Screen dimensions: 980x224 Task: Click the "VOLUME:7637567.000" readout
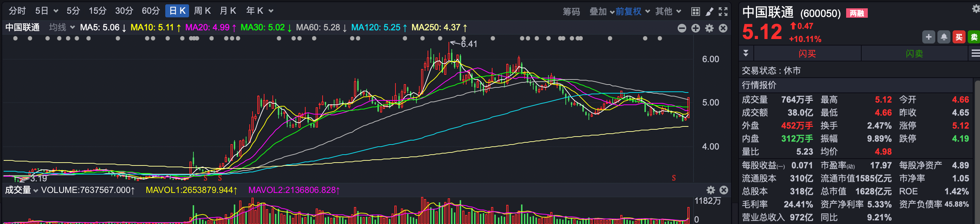click(86, 190)
